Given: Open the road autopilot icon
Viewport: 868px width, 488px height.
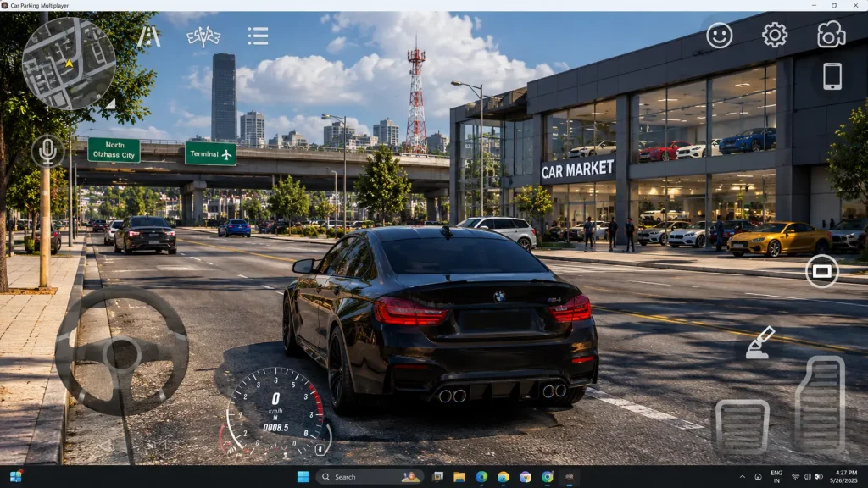Looking at the screenshot, I should [x=149, y=36].
